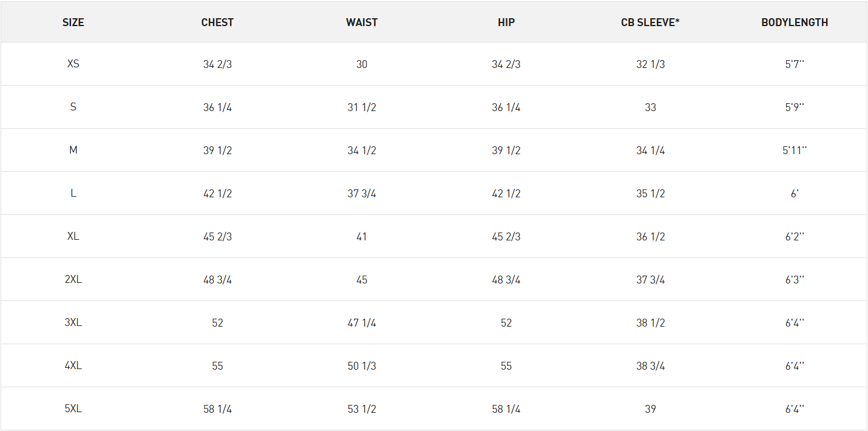
Task: Click the XS size row label
Action: coord(73,64)
